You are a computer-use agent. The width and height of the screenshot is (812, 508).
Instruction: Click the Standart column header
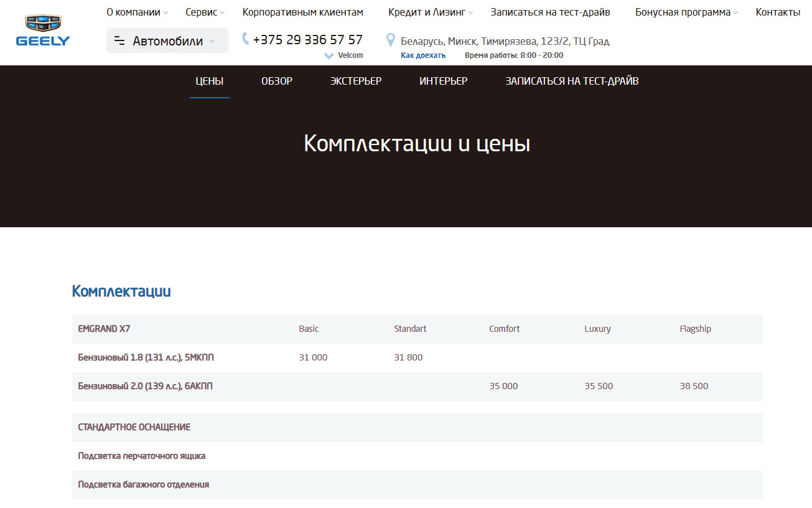[x=410, y=329]
